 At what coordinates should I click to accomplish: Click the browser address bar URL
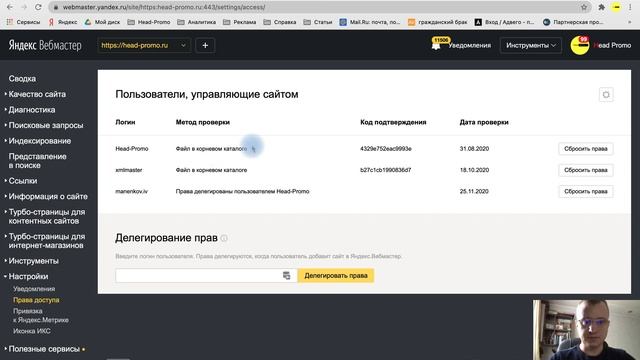point(164,7)
